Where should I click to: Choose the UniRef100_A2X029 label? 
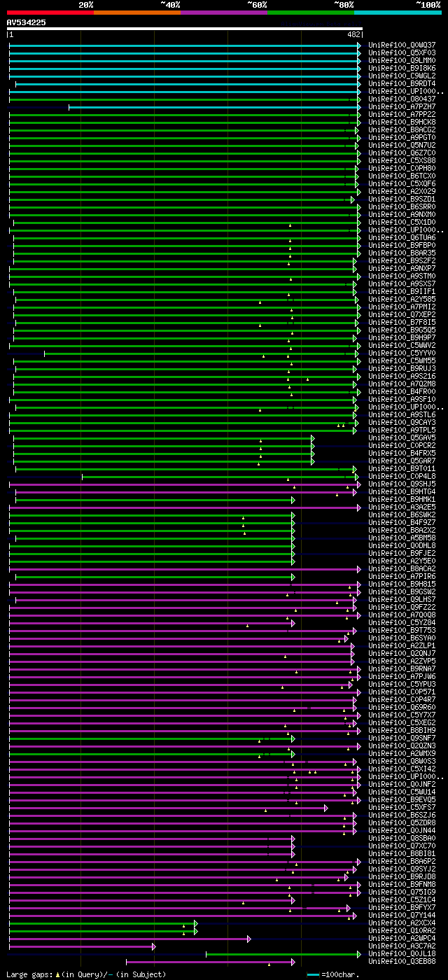[x=402, y=191]
